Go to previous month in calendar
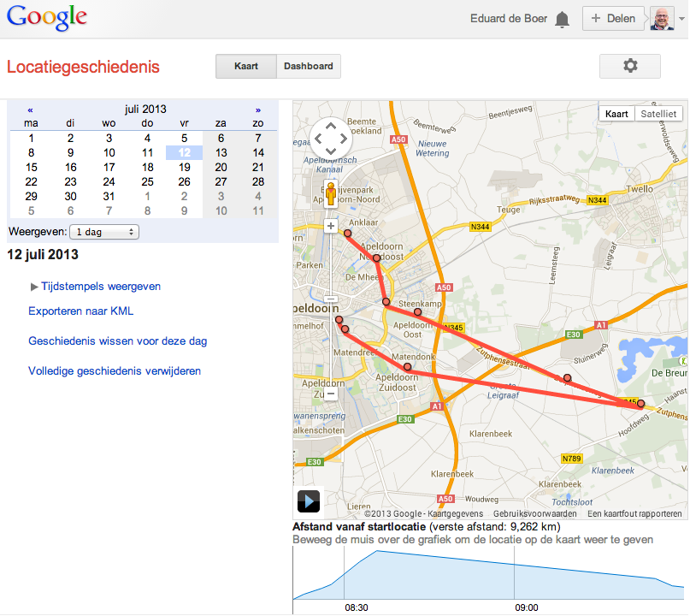Screen dimensions: 690x616 tap(31, 110)
